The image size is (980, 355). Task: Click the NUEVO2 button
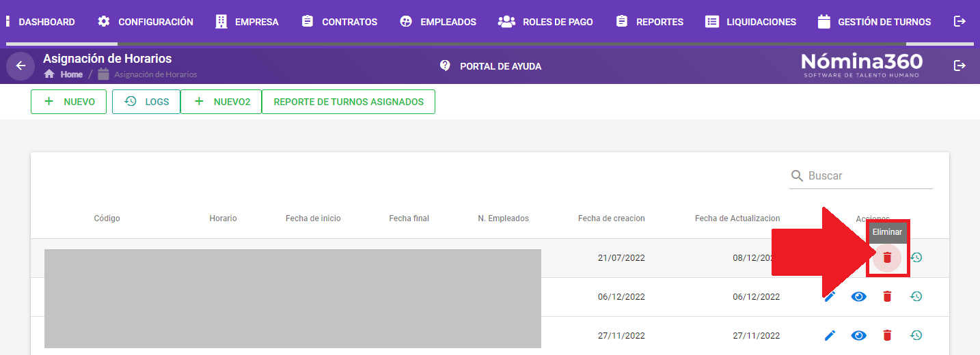[x=221, y=102]
